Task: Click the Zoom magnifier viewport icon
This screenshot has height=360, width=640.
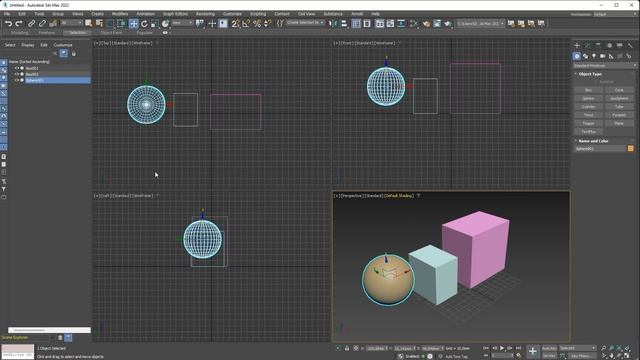Action: click(x=603, y=348)
